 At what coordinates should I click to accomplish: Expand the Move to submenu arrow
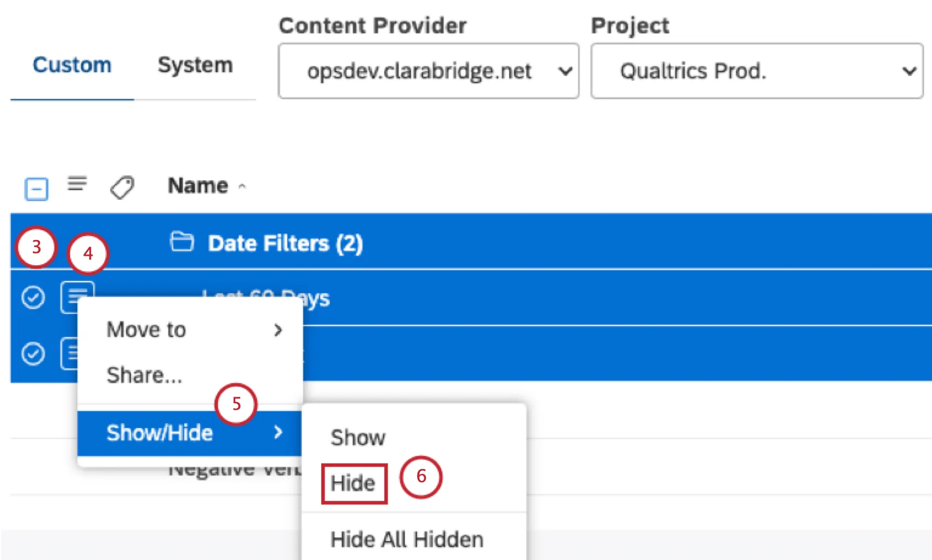pos(280,330)
